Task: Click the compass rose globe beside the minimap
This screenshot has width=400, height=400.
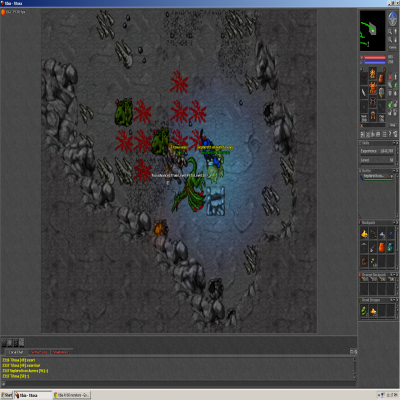Action: (393, 19)
